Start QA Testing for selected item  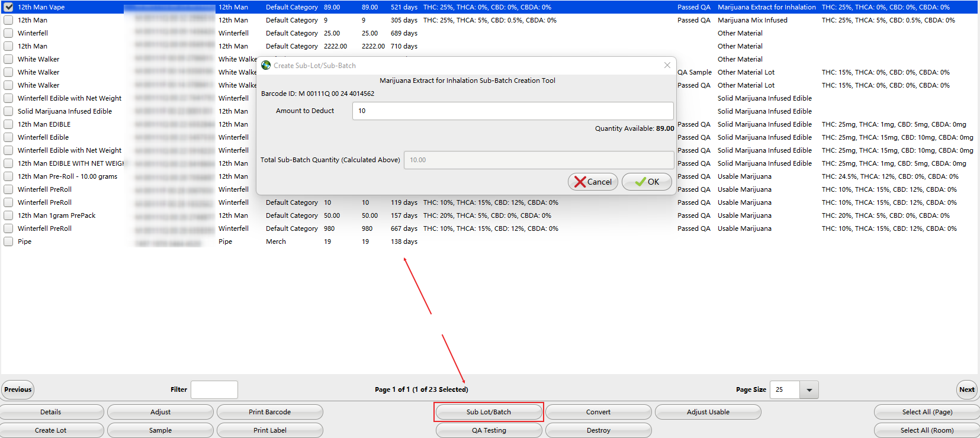click(x=489, y=430)
